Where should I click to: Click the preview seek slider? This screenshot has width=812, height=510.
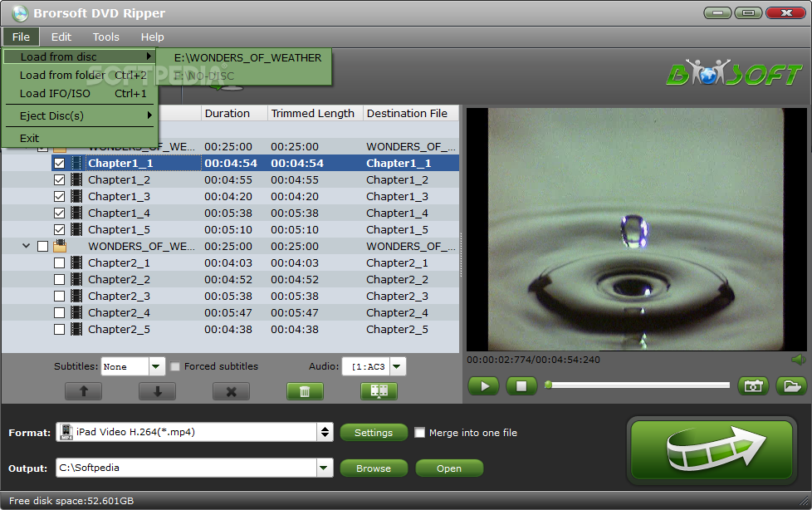click(x=638, y=385)
